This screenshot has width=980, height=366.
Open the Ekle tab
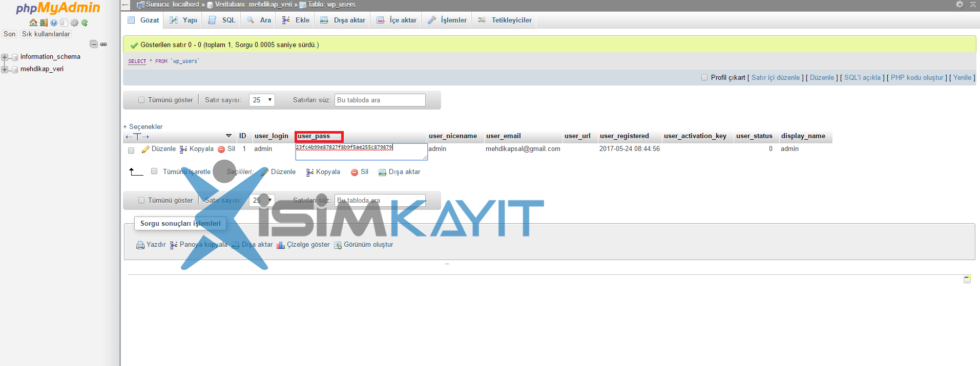coord(296,20)
